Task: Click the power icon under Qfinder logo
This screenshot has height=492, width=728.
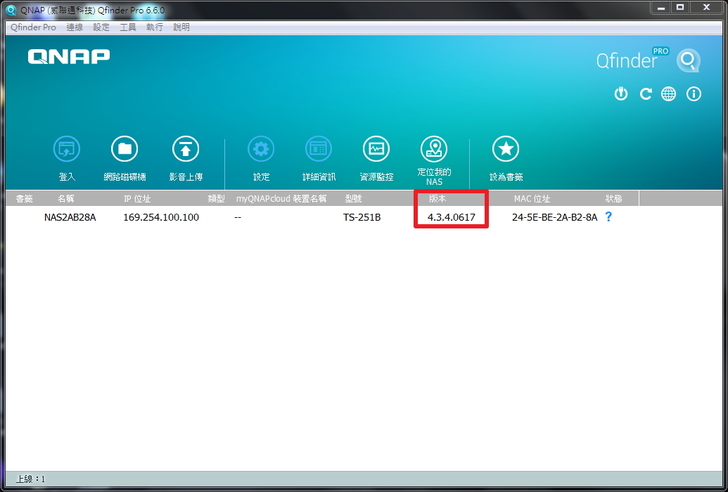Action: click(x=621, y=94)
